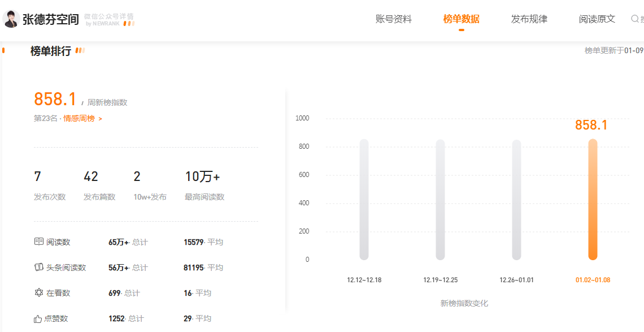
Task: Click the by NEWRANK logo text
Action: 103,24
